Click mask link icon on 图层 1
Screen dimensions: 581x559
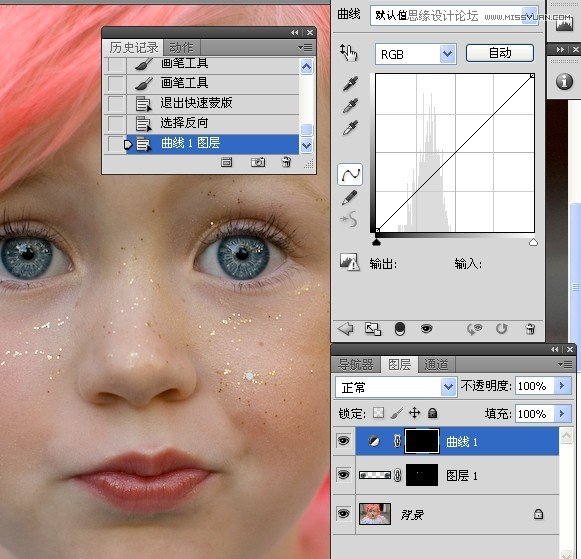(x=398, y=475)
